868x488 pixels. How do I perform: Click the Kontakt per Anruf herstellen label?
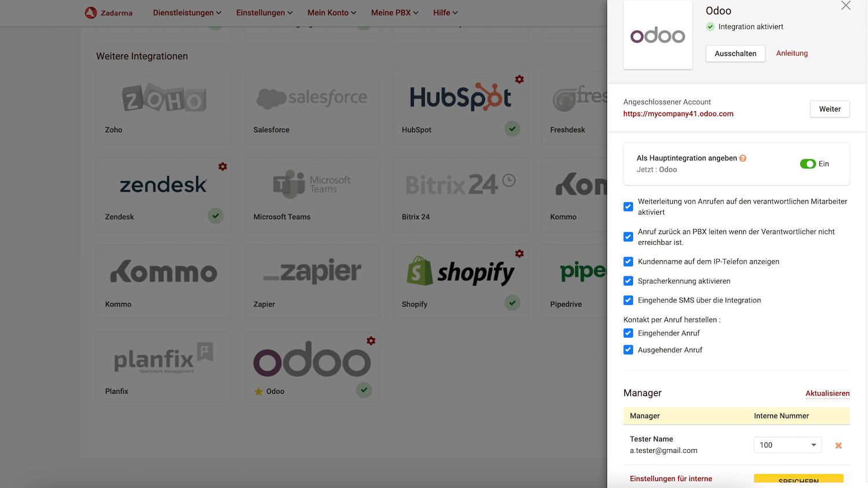(672, 320)
